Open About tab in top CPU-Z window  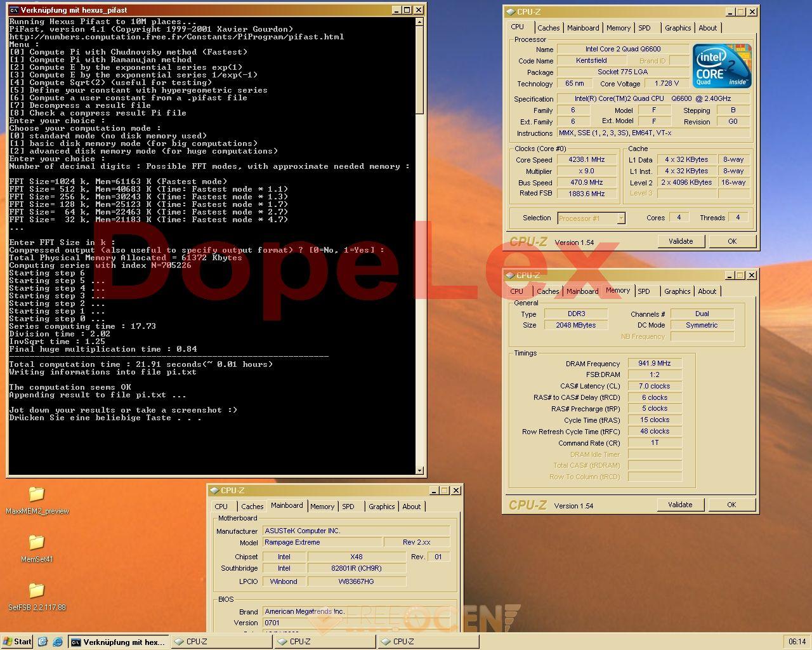coord(708,28)
